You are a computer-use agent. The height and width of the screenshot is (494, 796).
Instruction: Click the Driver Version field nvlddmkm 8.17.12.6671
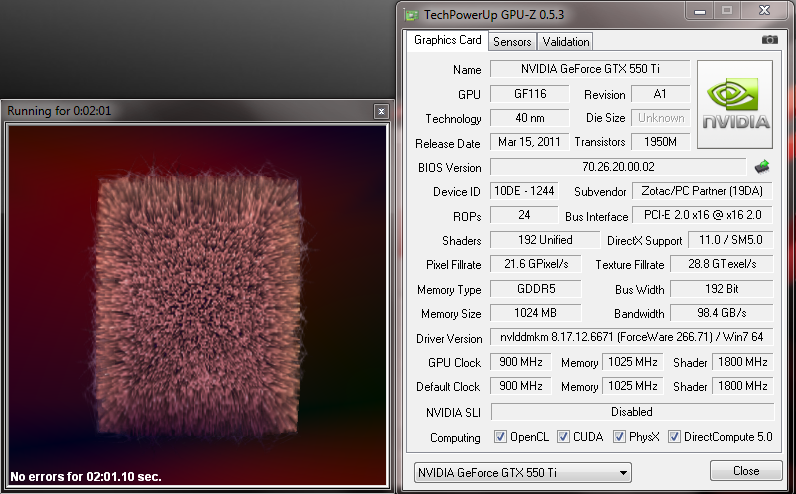point(632,337)
